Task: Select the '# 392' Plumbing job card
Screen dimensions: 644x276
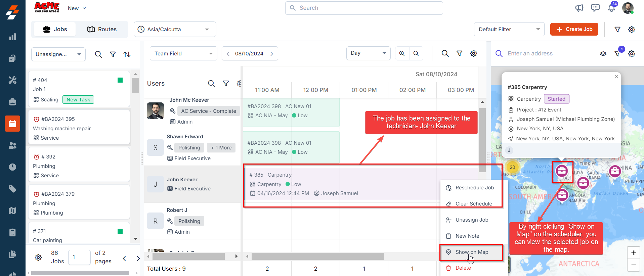Action: click(x=79, y=165)
